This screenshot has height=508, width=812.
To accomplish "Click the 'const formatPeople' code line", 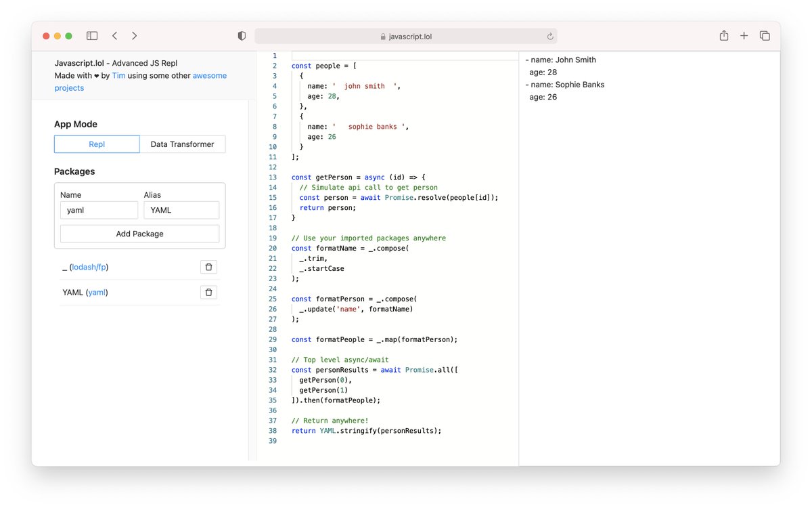I will click(x=375, y=340).
